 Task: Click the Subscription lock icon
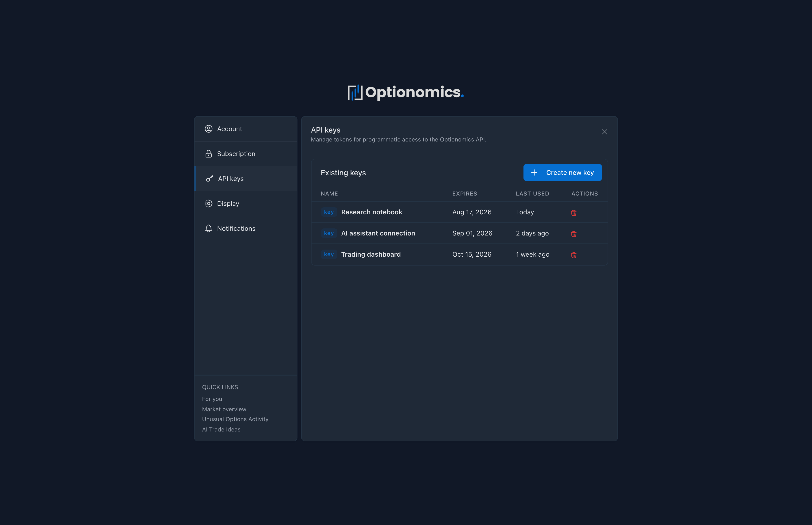point(209,154)
